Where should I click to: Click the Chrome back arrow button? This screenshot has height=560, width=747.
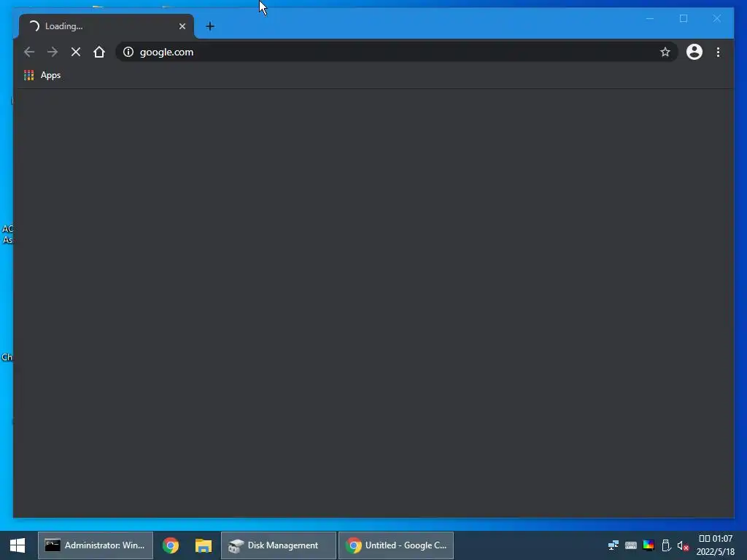29,52
